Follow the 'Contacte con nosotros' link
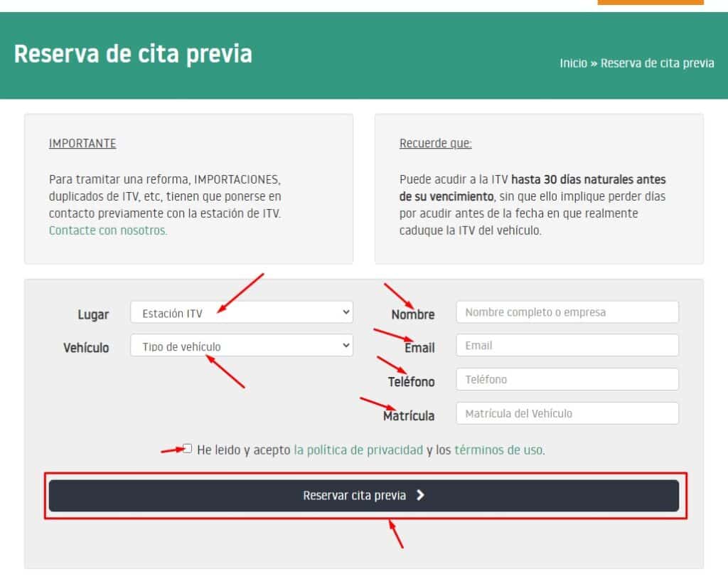Screen dimensions: 728x584 [108, 230]
